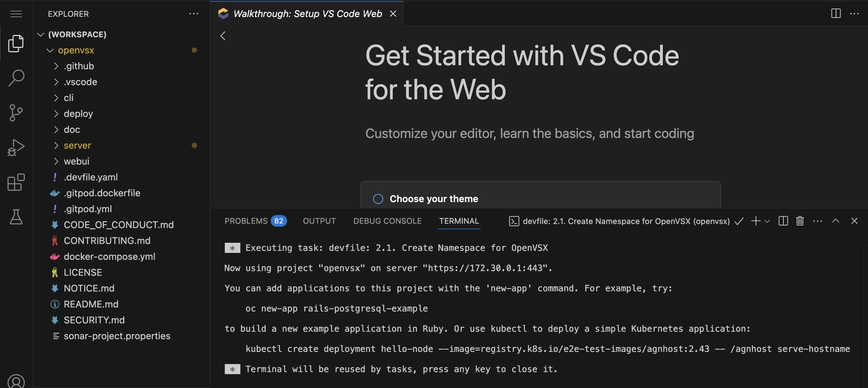This screenshot has height=388, width=868.
Task: Open Explorer more actions ellipsis
Action: pos(194,14)
